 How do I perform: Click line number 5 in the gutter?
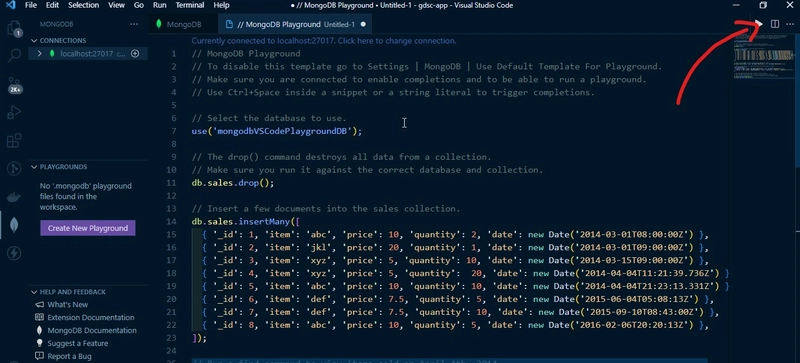click(x=174, y=105)
